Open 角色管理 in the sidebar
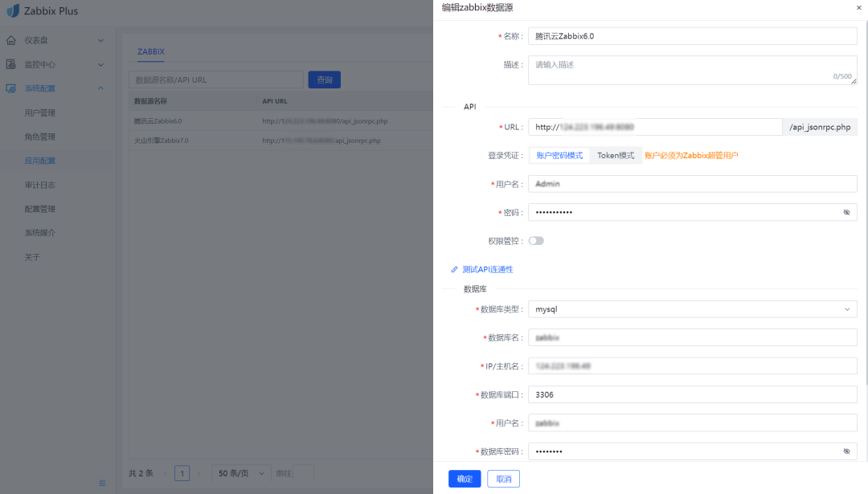 click(40, 137)
